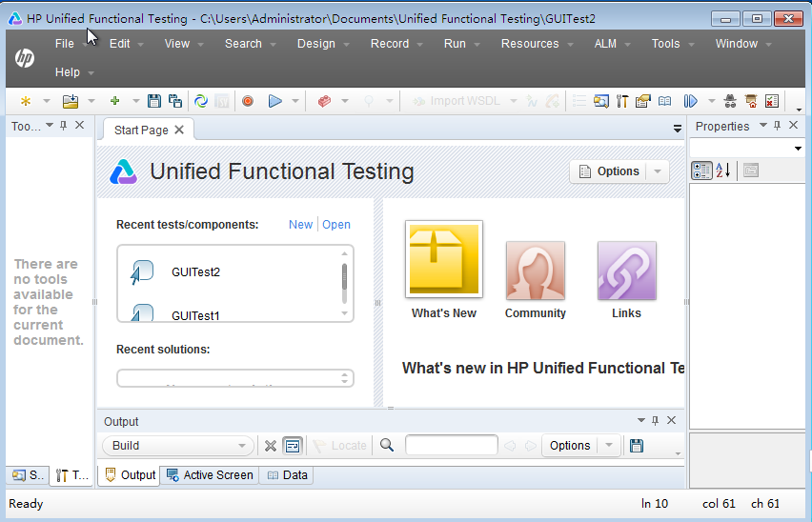
Task: Select the Output tab at bottom
Action: click(130, 475)
